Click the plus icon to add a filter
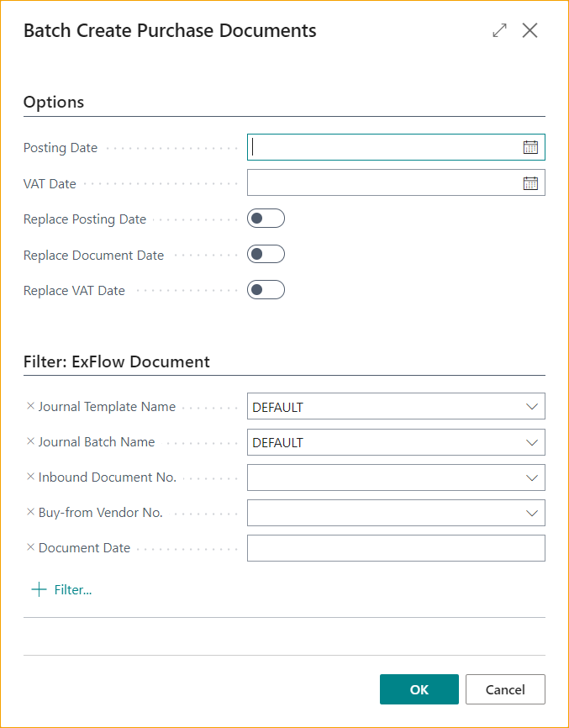Screen dimensions: 569x728 (39, 589)
